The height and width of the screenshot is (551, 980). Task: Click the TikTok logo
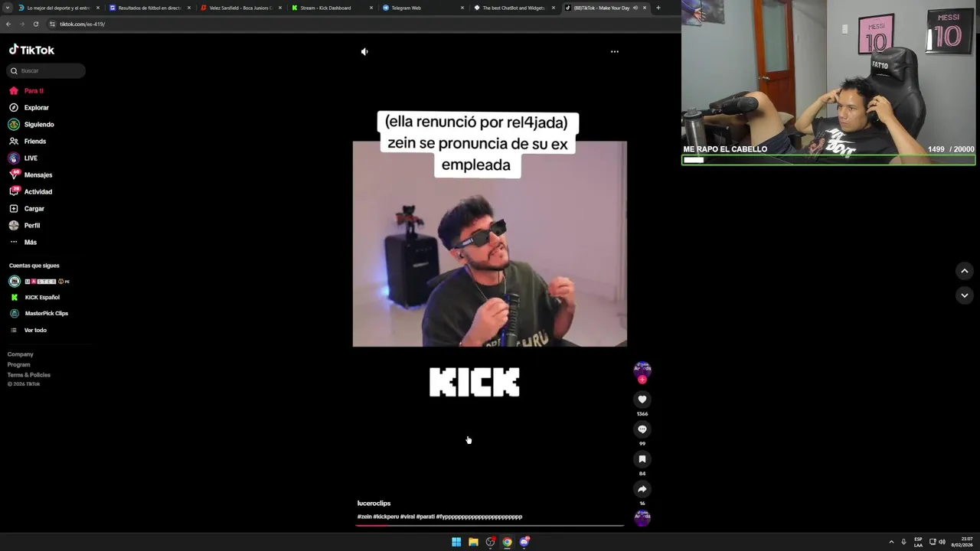(31, 50)
